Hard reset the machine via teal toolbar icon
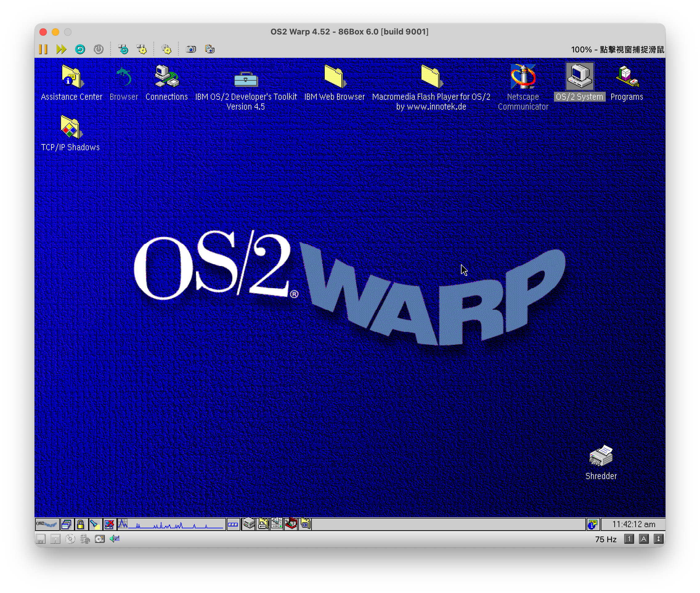This screenshot has width=700, height=593. tap(80, 49)
